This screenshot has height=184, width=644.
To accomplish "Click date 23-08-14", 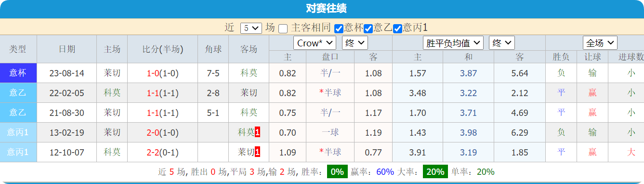I will pos(67,73).
